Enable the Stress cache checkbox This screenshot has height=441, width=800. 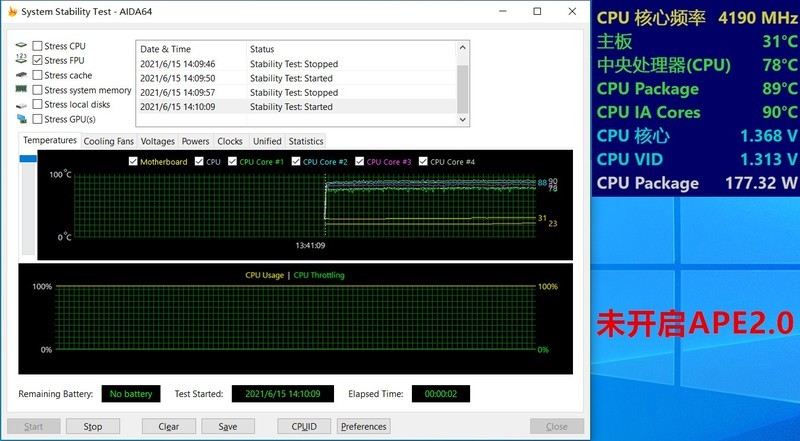(37, 75)
